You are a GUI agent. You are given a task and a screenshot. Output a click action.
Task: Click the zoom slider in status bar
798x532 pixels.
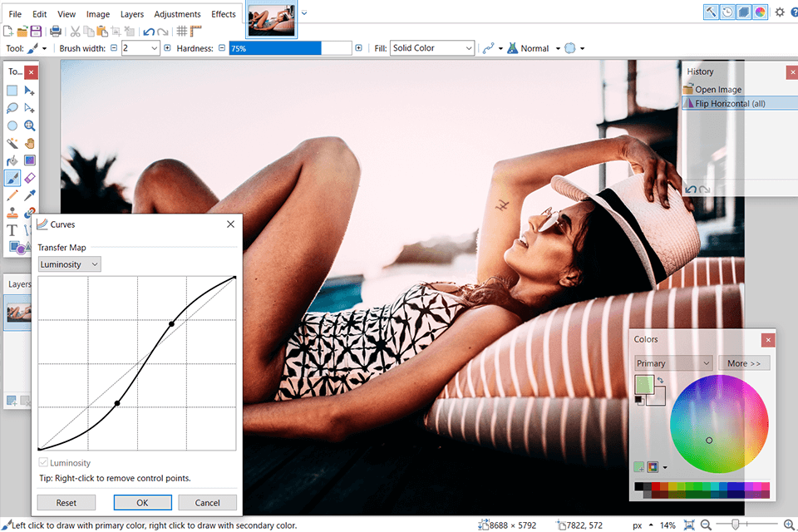746,525
